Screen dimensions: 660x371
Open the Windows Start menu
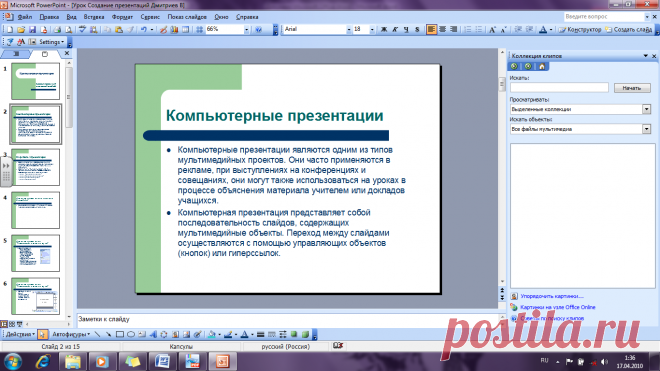coord(13,361)
